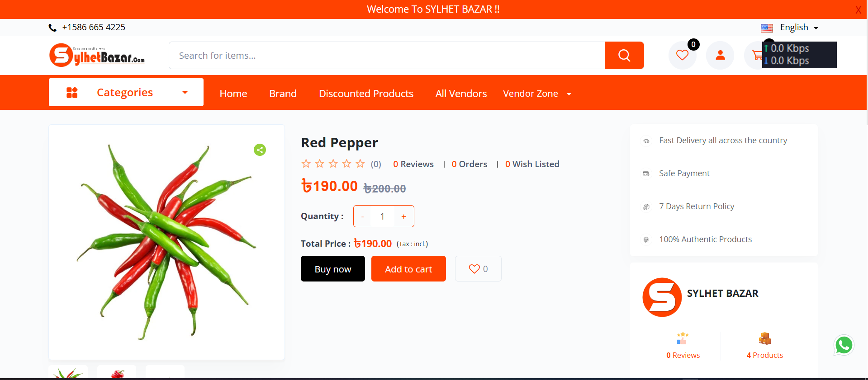The image size is (868, 380).
Task: Open the user account icon
Action: (x=720, y=55)
